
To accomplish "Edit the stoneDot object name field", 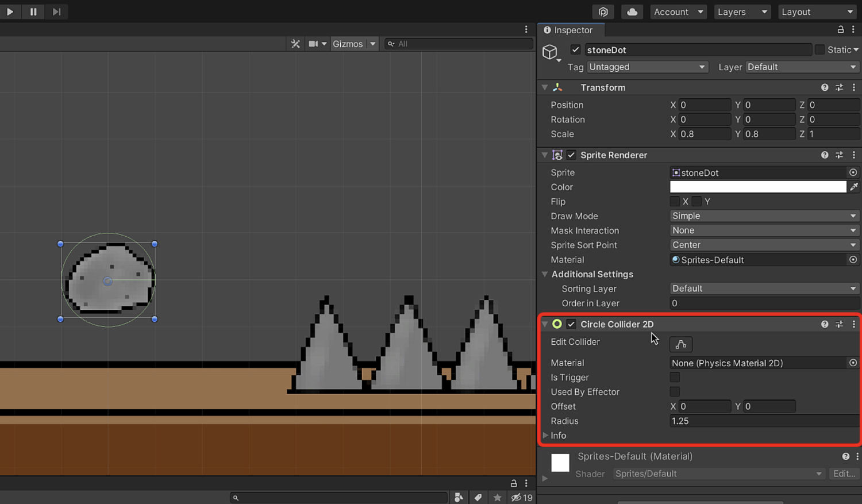I will pyautogui.click(x=698, y=50).
